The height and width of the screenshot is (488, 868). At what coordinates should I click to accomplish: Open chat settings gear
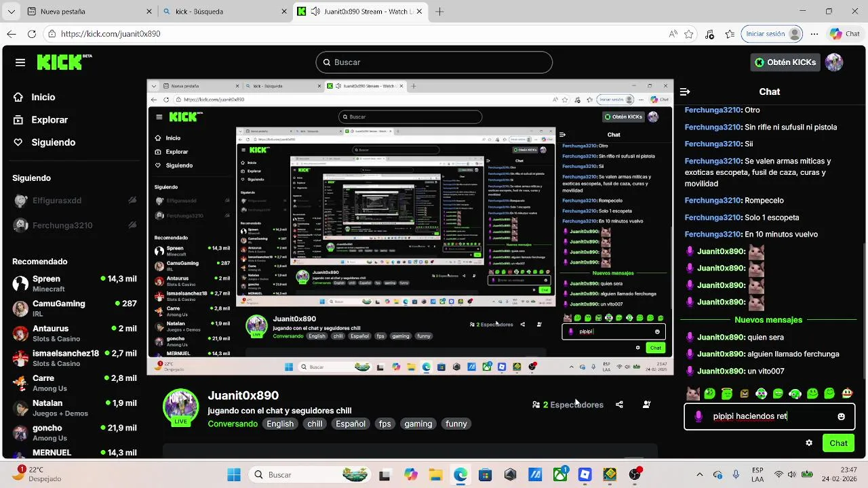(x=809, y=443)
